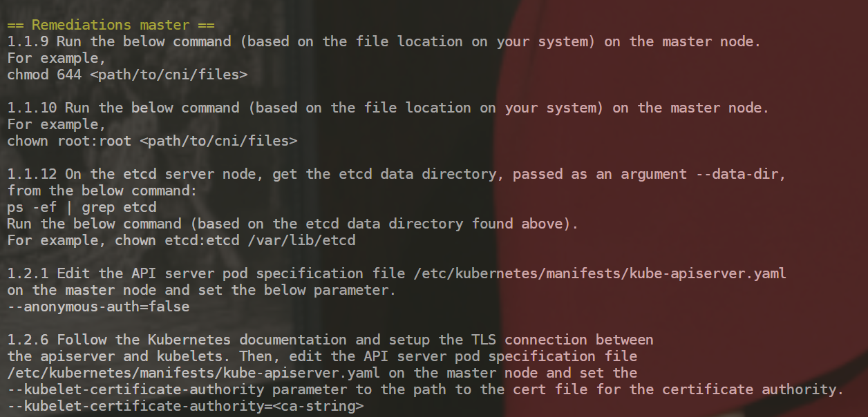Click the 1.2.1 API server remediation line
The image size is (868, 417).
[397, 273]
